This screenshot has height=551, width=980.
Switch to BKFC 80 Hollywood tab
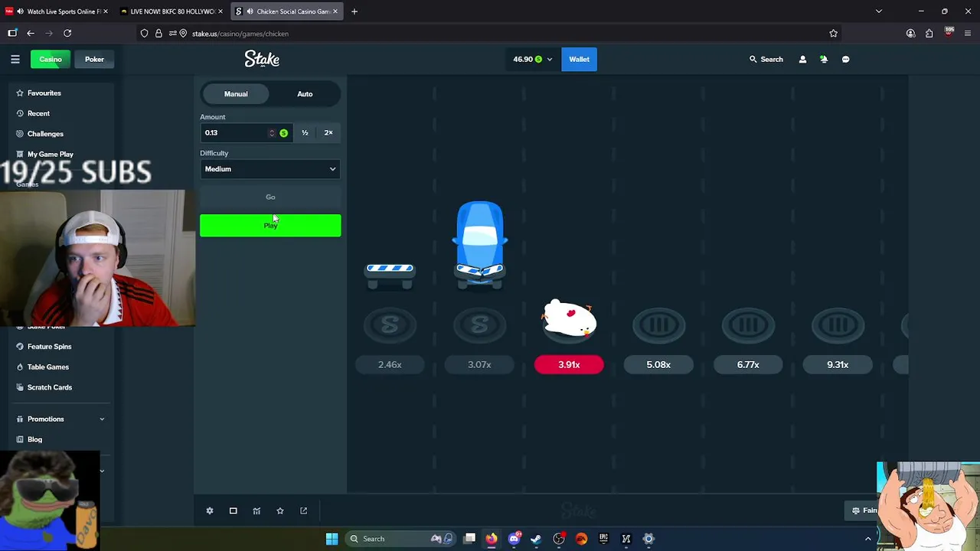click(171, 11)
